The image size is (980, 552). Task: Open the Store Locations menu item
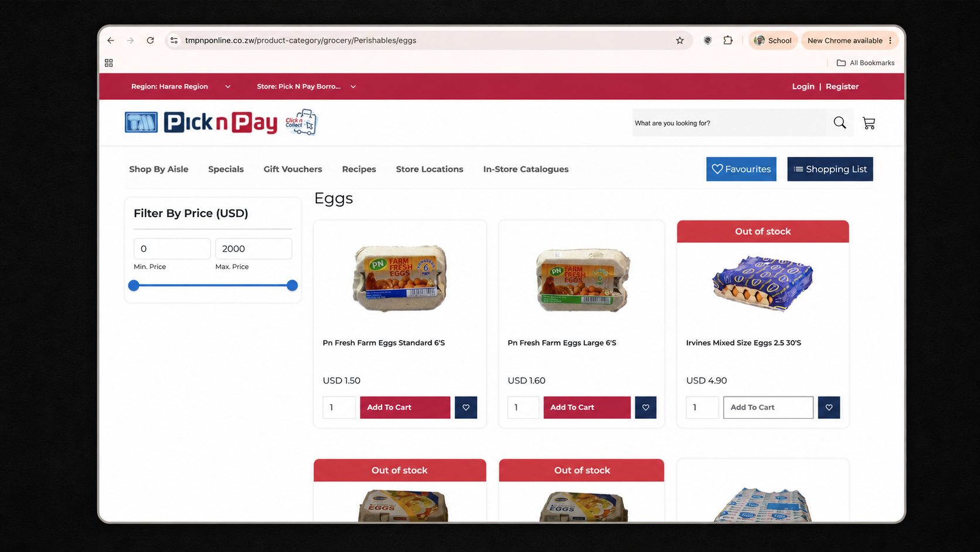click(430, 169)
